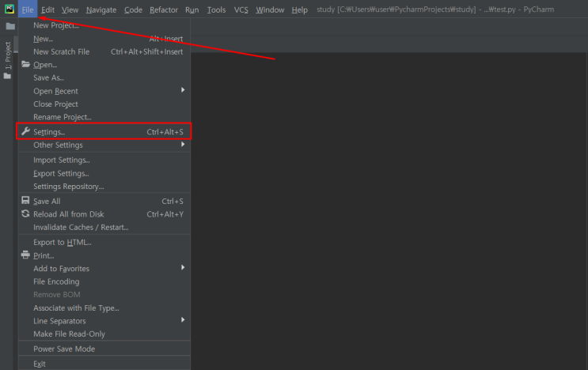Open the 1: Project tool window tab
Image resolution: width=588 pixels, height=370 pixels.
pos(8,55)
